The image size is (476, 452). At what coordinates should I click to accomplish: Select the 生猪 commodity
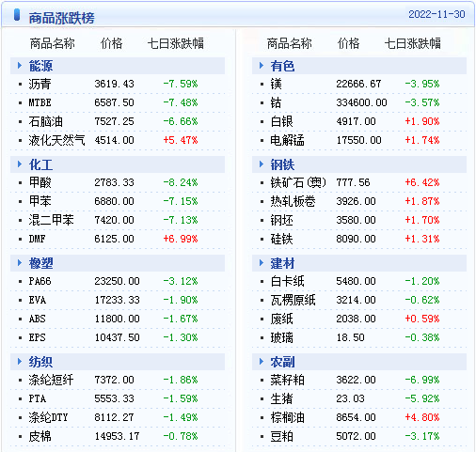[x=281, y=398]
